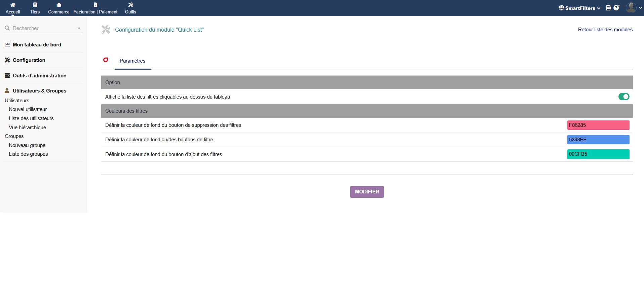Follow the Retour liste des modules link
This screenshot has height=295, width=644.
click(x=605, y=30)
